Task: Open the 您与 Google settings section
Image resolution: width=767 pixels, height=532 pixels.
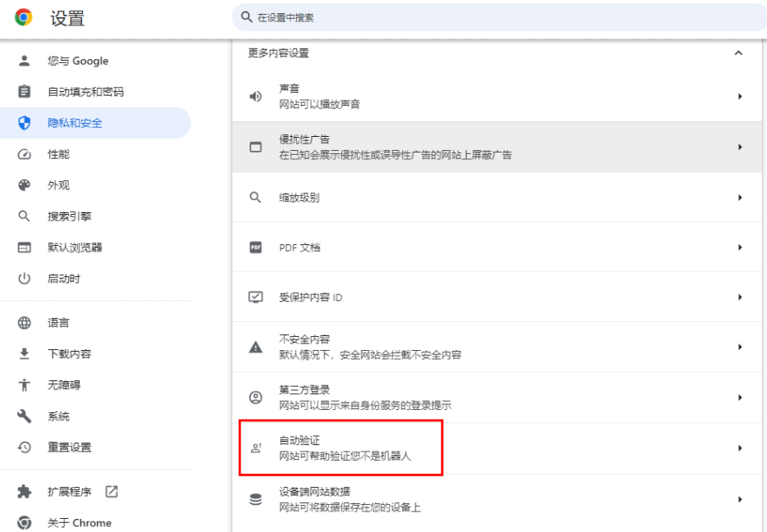Action: (x=95, y=61)
